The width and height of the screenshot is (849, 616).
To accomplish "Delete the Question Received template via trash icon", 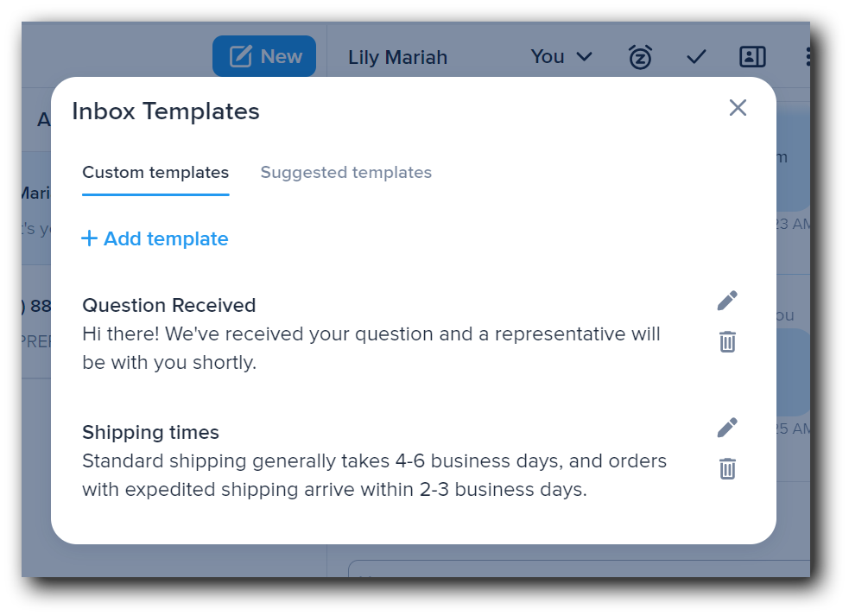I will tap(726, 341).
